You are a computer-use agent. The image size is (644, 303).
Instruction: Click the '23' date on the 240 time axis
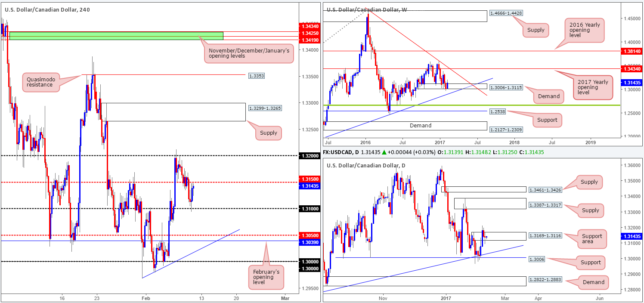97,298
